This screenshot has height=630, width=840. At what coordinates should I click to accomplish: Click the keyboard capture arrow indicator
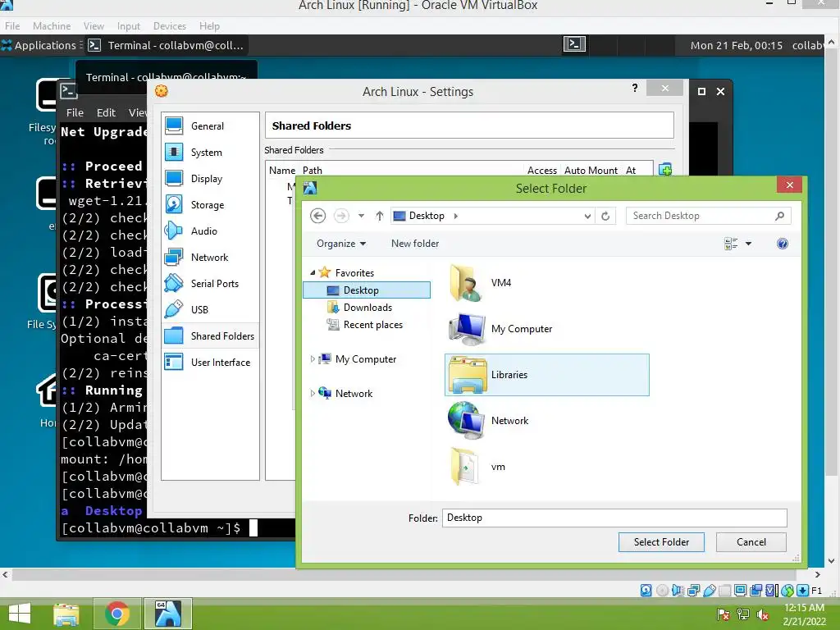tap(802, 591)
